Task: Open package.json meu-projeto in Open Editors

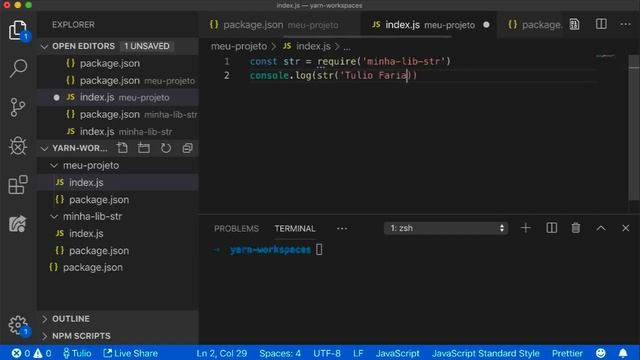Action: [118, 81]
